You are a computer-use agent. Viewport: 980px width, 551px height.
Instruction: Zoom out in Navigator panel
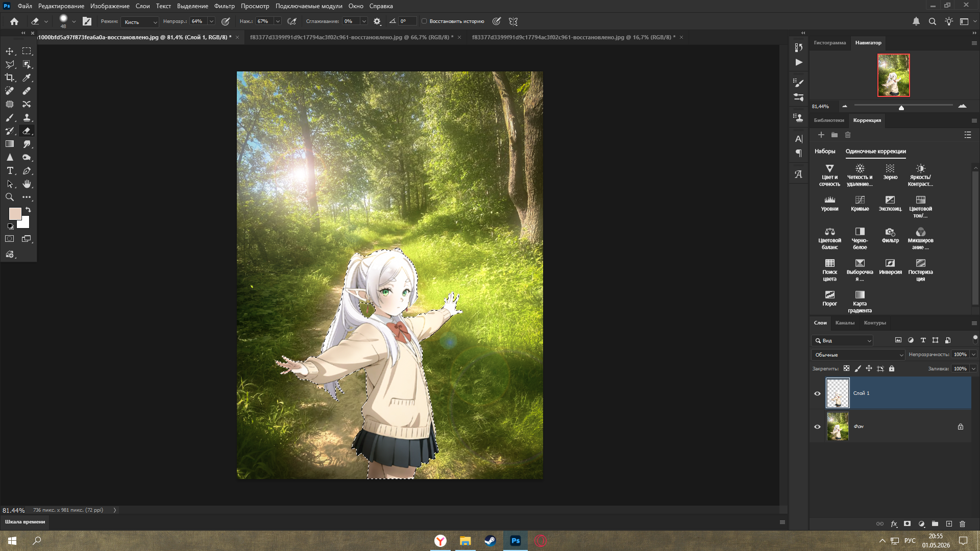845,106
